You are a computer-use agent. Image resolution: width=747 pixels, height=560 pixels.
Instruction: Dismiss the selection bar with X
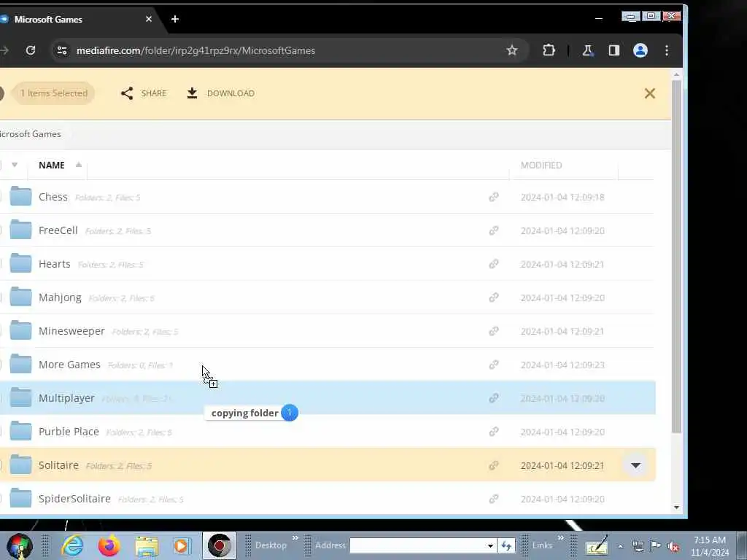pyautogui.click(x=649, y=93)
